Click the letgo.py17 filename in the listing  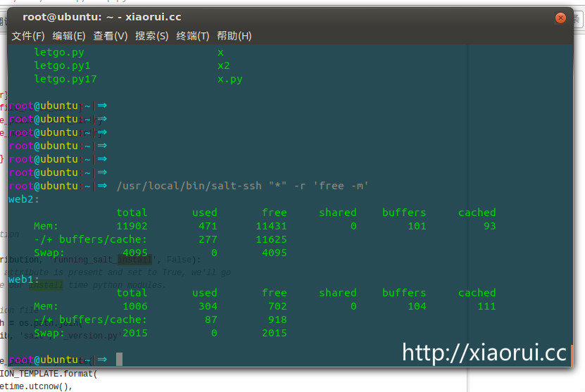(65, 79)
